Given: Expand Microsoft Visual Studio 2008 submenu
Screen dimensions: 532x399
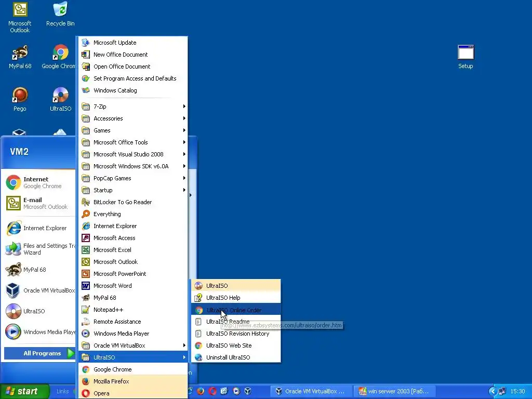Looking at the screenshot, I should (x=134, y=154).
